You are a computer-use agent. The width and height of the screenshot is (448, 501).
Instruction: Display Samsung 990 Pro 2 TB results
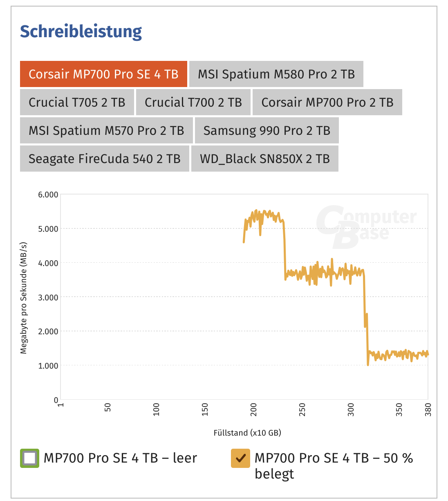(x=267, y=130)
